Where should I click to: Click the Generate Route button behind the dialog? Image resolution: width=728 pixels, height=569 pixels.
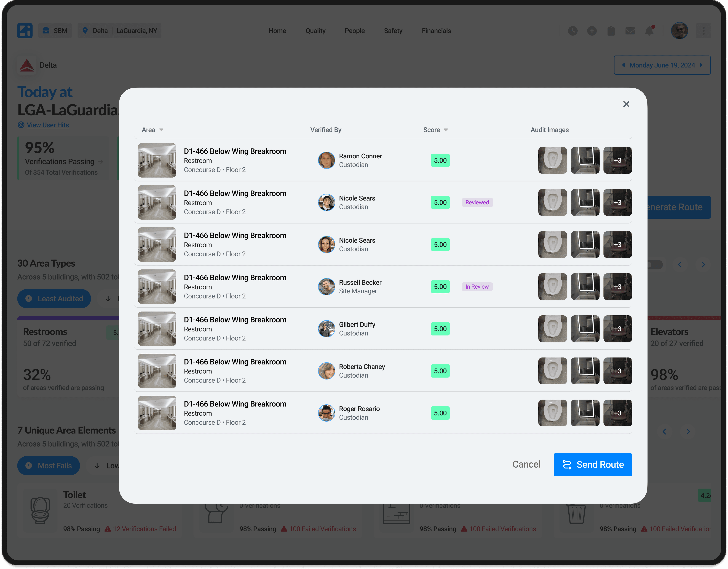point(679,207)
